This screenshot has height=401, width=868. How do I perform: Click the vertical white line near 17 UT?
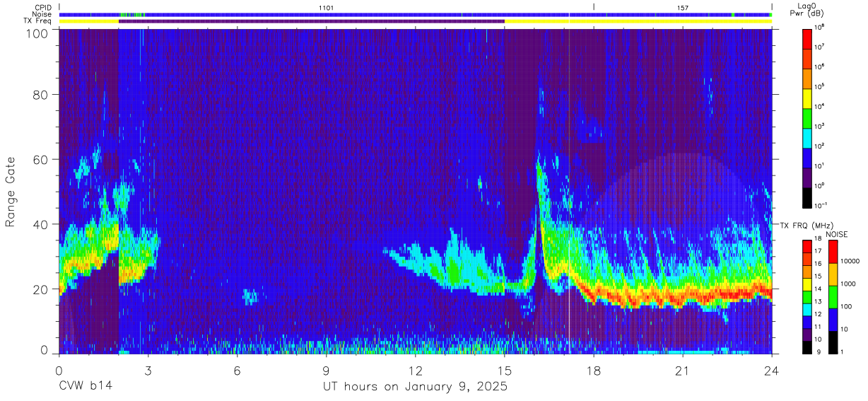(569, 191)
